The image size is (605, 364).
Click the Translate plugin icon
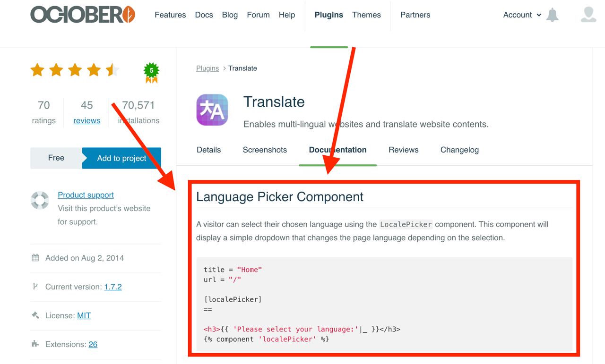[212, 110]
